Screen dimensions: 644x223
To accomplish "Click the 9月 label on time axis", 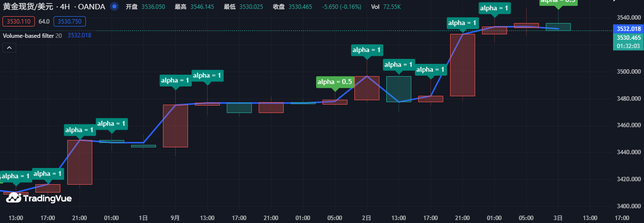I will pos(175,218).
